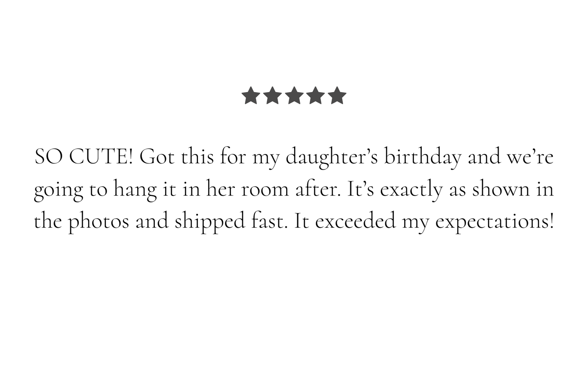The height and width of the screenshot is (392, 588).
Task: Click the first star in the rating
Action: click(250, 96)
